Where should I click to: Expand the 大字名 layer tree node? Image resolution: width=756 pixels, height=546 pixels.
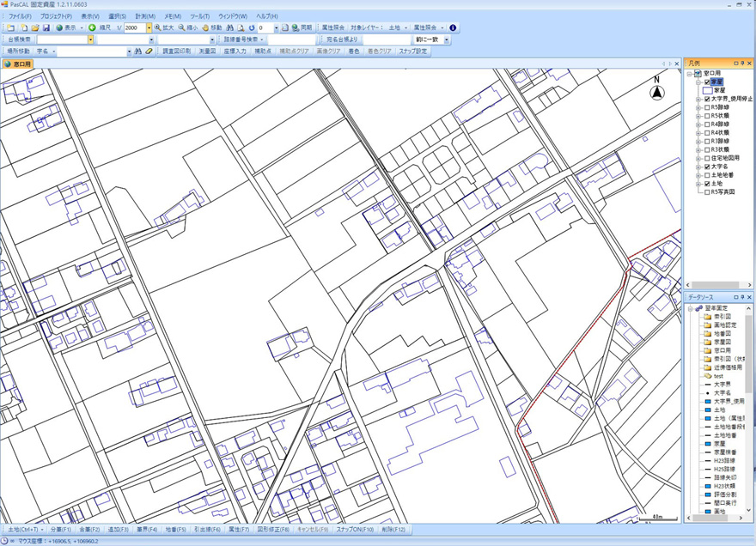[x=698, y=167]
